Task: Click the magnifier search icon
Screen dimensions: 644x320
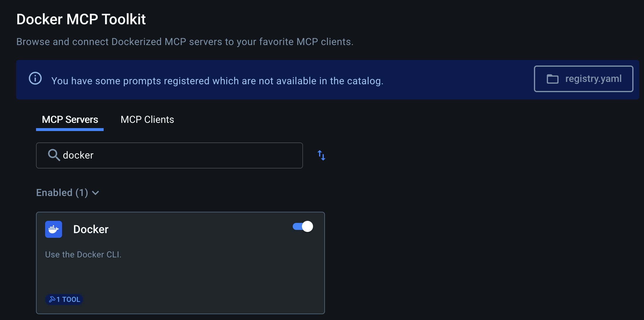Action: pyautogui.click(x=54, y=155)
